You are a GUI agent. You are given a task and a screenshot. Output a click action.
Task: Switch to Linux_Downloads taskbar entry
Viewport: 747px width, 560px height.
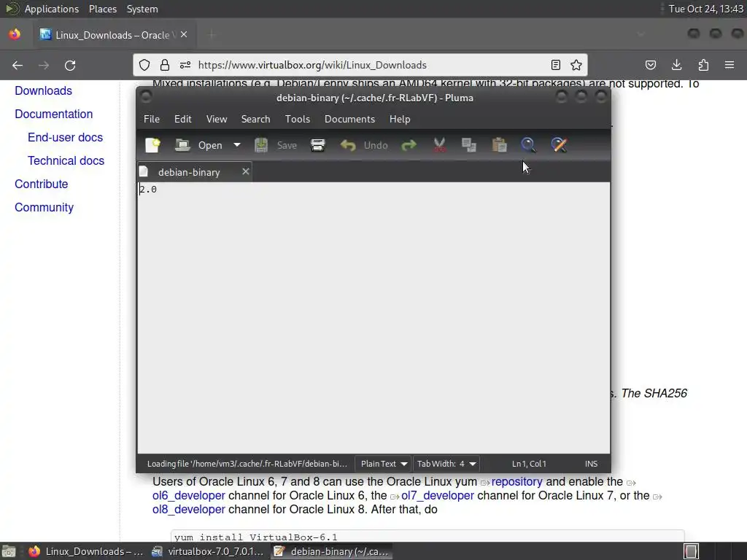(86, 551)
